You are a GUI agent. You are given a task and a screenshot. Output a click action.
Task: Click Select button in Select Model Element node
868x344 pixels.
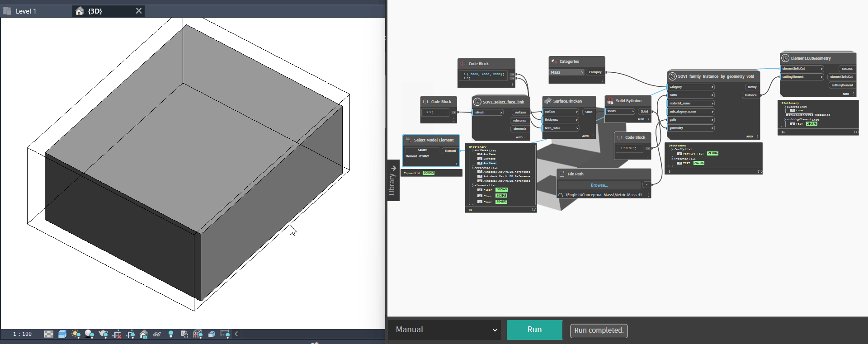pos(422,150)
